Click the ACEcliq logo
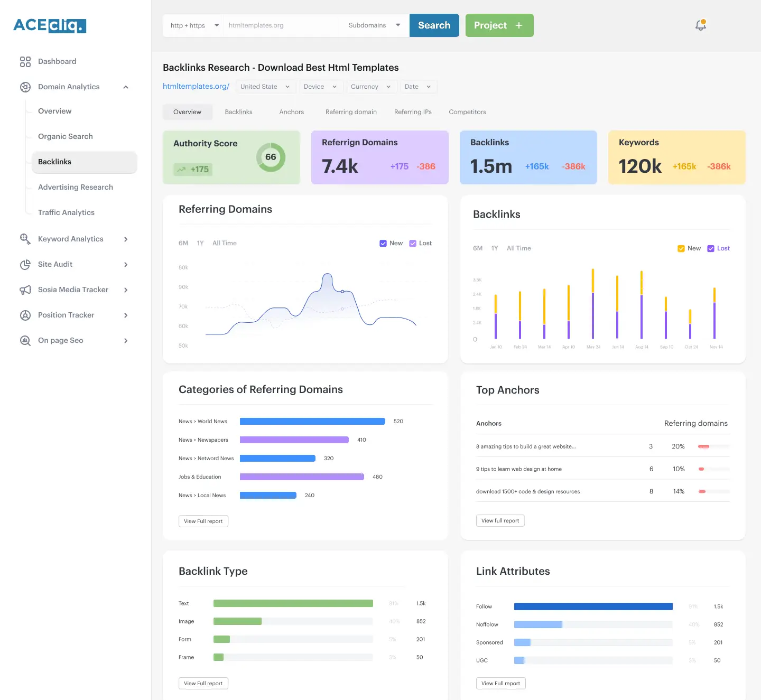Screen dimensions: 761x700 tap(50, 25)
